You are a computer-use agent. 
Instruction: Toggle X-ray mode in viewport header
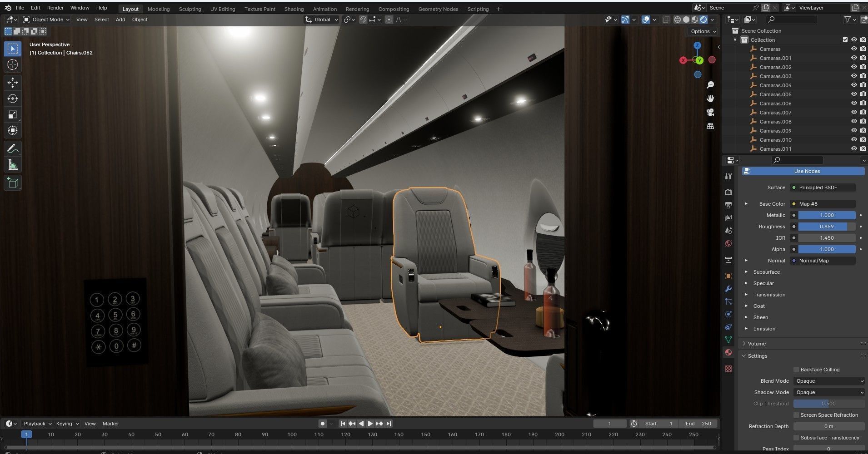coord(666,20)
